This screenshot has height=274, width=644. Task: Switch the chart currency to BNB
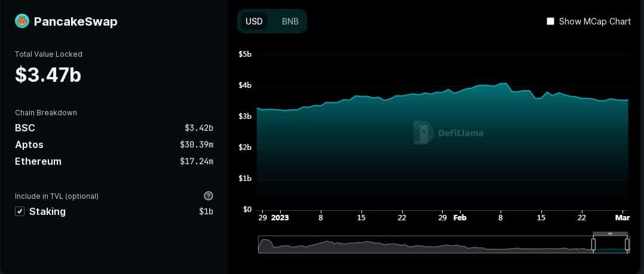290,21
